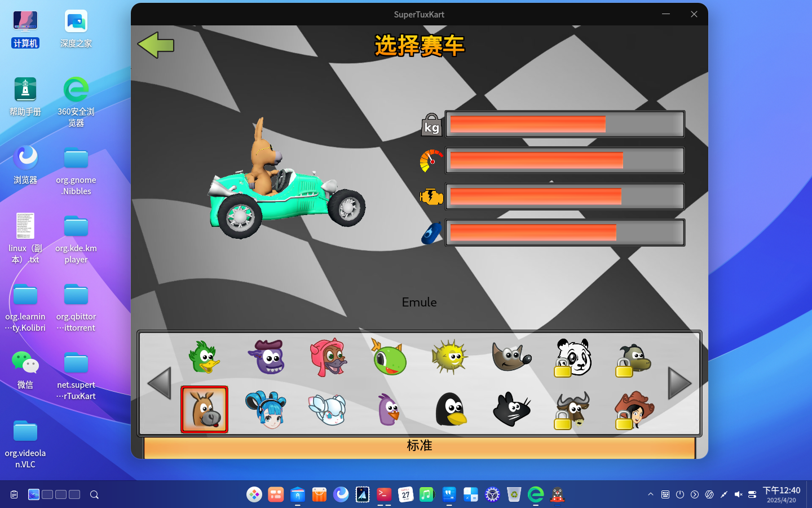
Task: Click the locked green Nolok kart
Action: 634,360
